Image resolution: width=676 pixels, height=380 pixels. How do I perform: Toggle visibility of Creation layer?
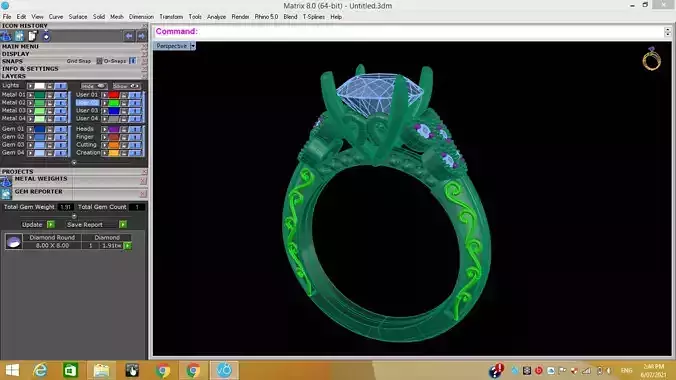click(x=135, y=153)
